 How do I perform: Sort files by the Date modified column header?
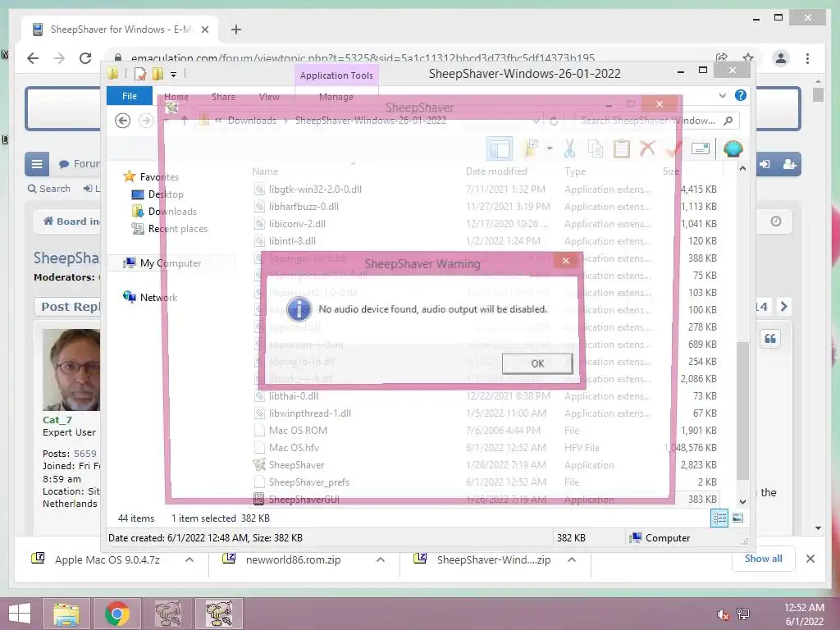[x=496, y=171]
